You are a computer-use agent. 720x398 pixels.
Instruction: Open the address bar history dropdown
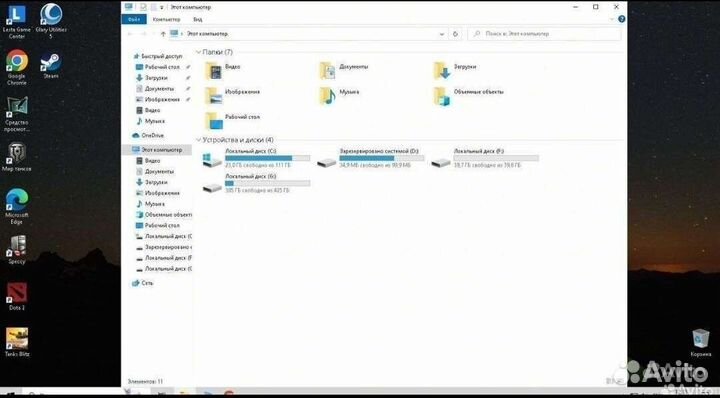click(442, 34)
